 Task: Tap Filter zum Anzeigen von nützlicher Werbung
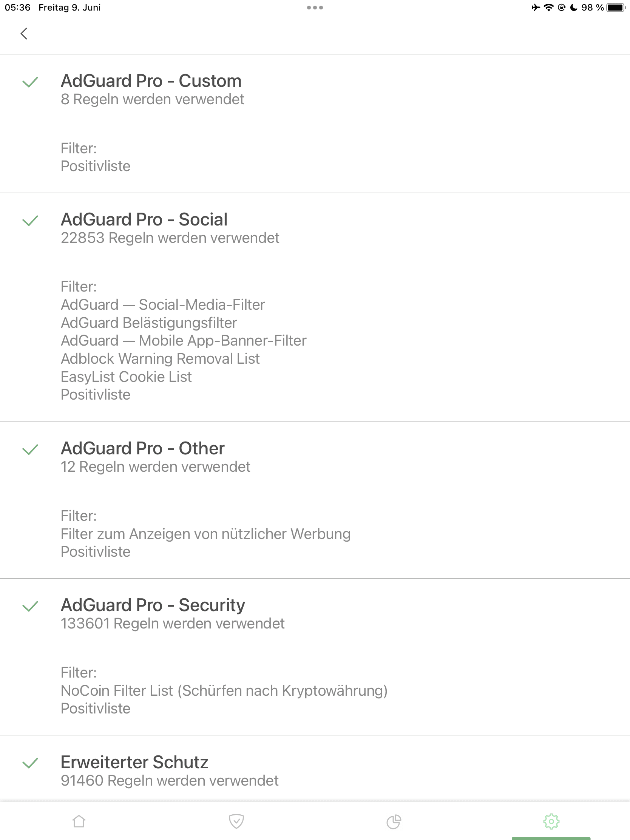pos(205,534)
